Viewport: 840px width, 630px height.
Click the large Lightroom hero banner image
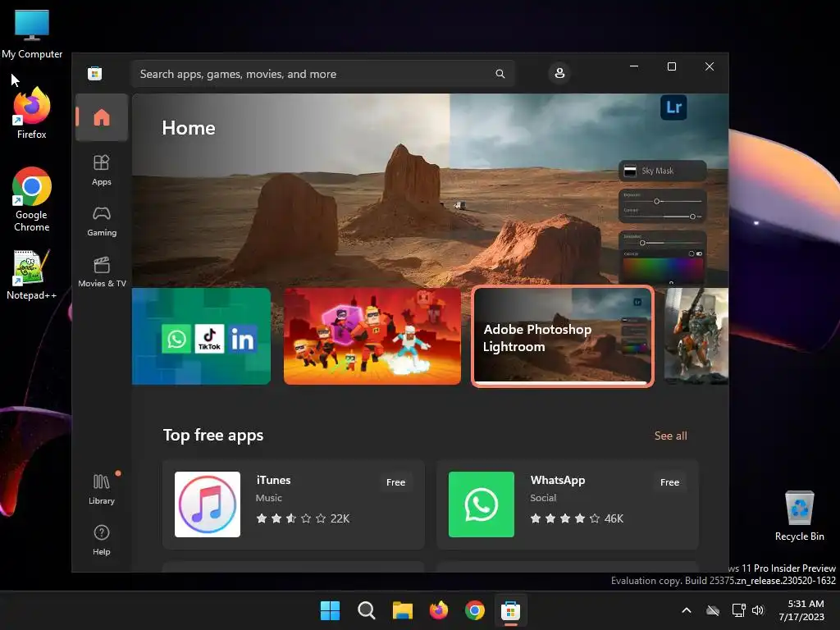(430, 189)
